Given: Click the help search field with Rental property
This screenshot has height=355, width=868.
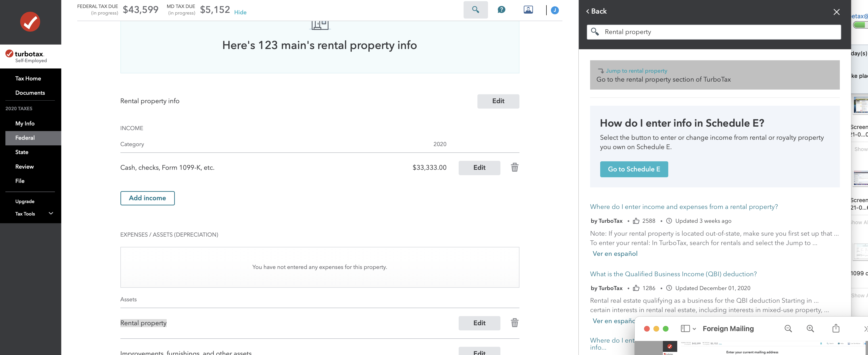Looking at the screenshot, I should click(x=714, y=32).
